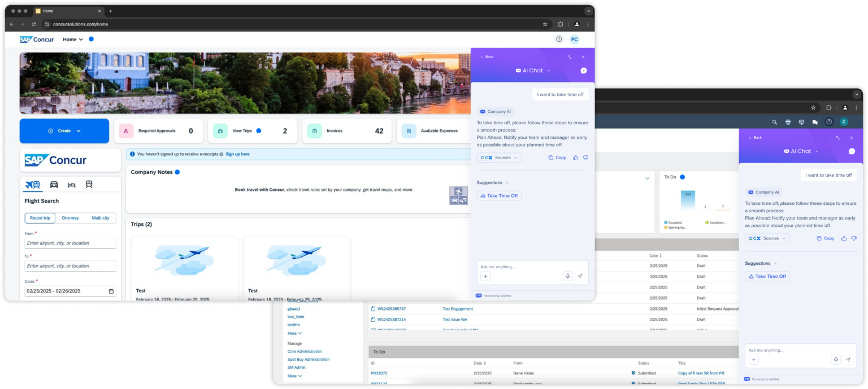Click the From airport input field

70,243
